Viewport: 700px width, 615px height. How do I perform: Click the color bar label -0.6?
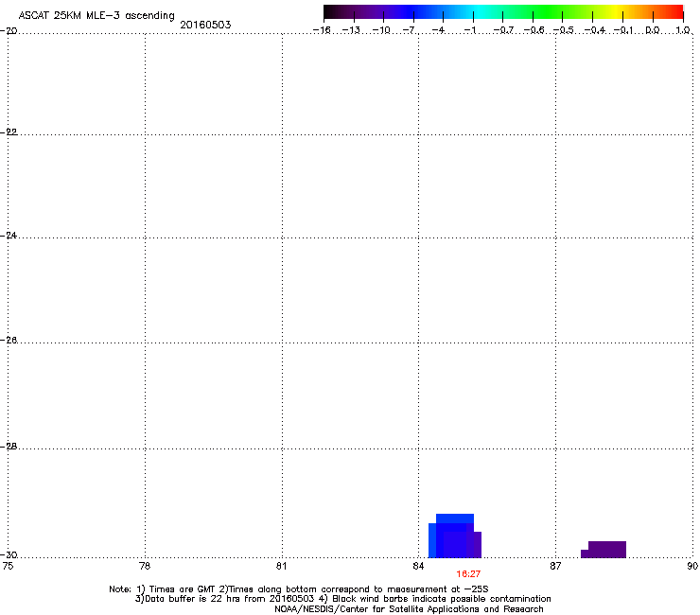coord(534,30)
